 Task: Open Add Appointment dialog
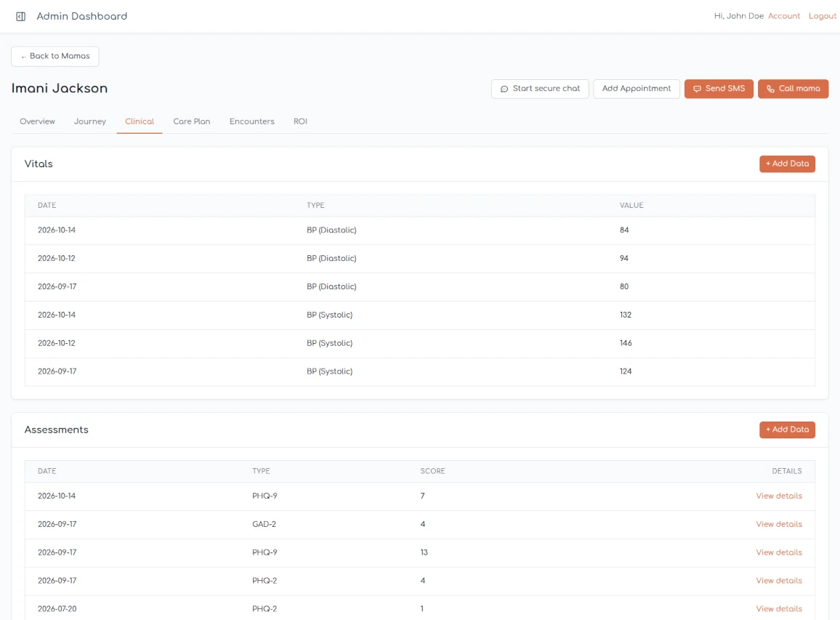click(637, 89)
